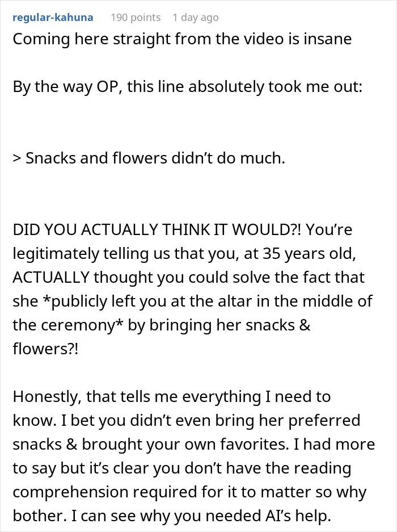Click the 'Honestly, that tells me everything' line
This screenshot has height=532, width=397.
coord(171,397)
